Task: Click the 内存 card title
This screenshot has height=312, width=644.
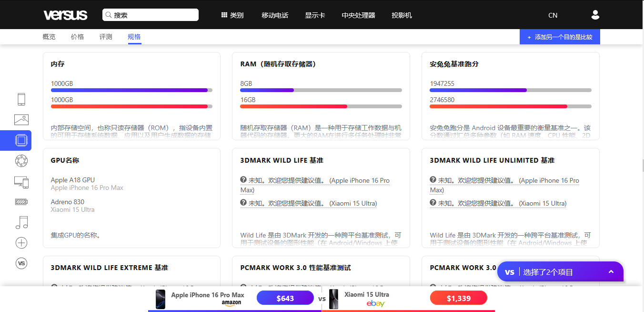Action: [x=58, y=64]
